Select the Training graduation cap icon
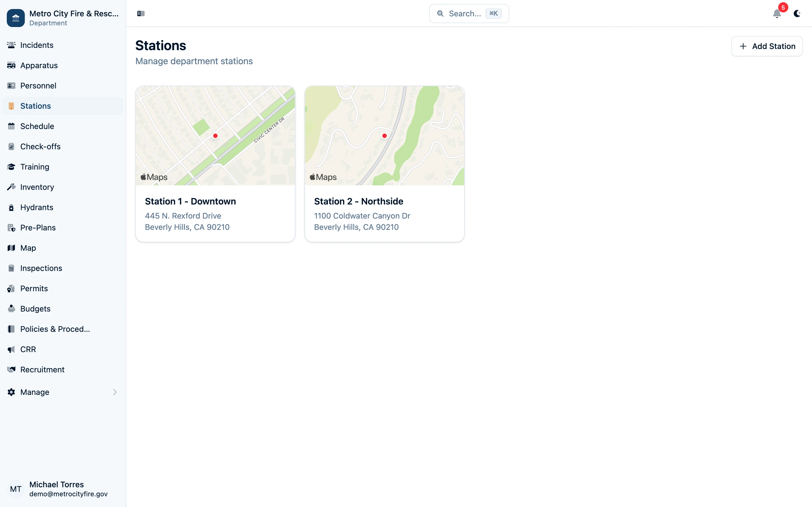 coord(11,167)
